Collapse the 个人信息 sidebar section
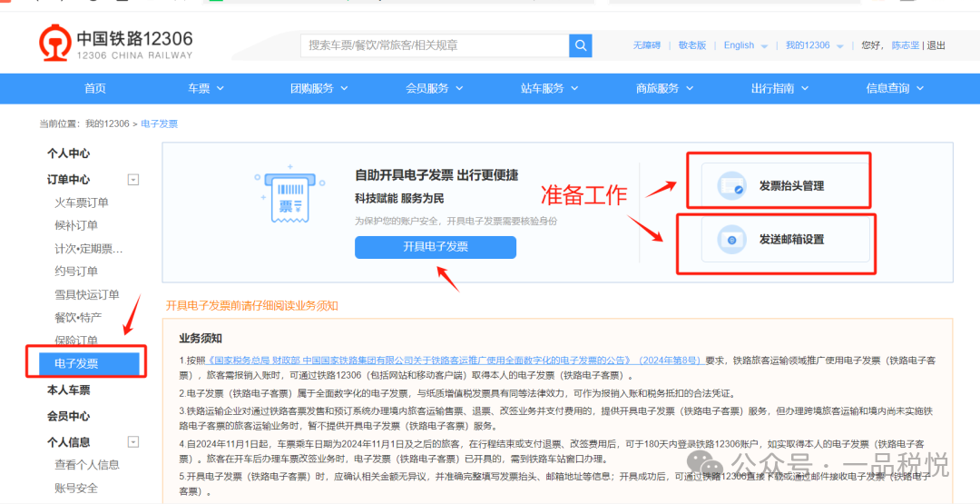Screen dimensions: 980x504 click(x=133, y=442)
